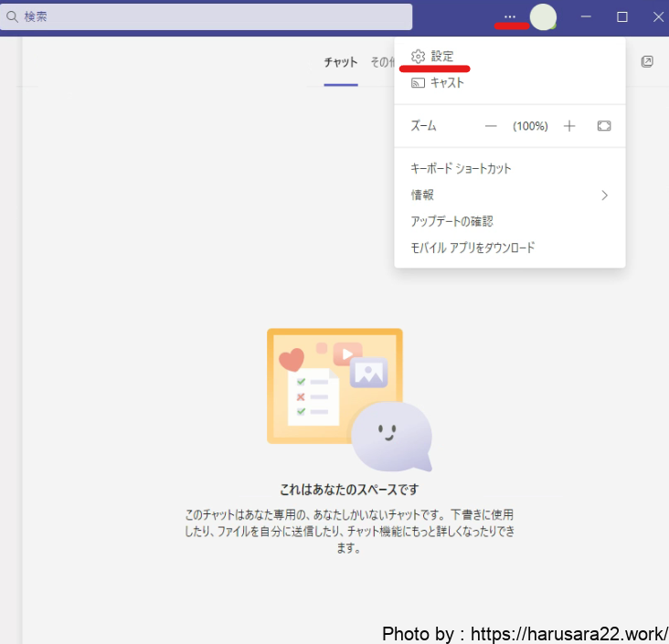
Task: Zoom out with the minus button
Action: click(x=491, y=126)
